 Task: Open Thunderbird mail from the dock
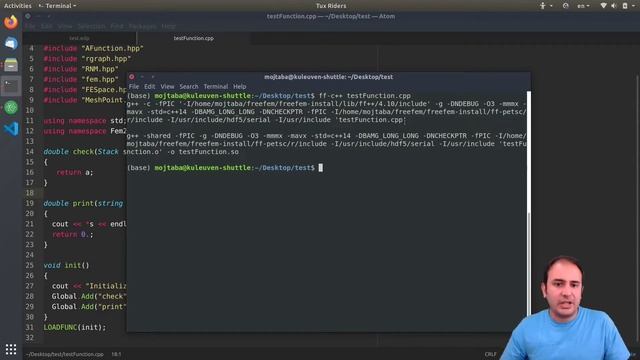coord(11,43)
